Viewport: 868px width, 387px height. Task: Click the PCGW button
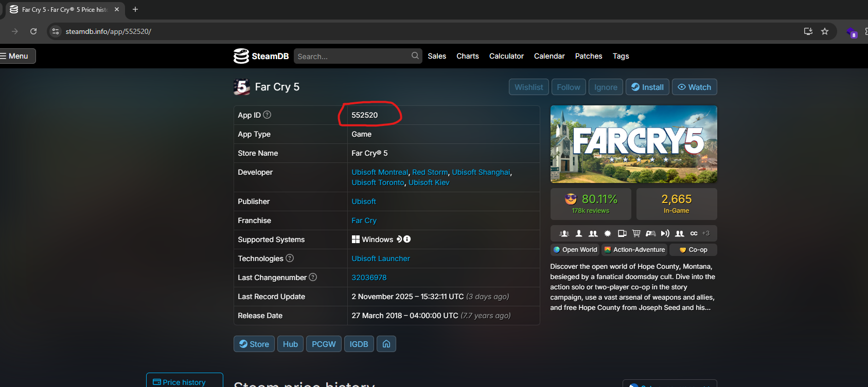click(x=324, y=344)
